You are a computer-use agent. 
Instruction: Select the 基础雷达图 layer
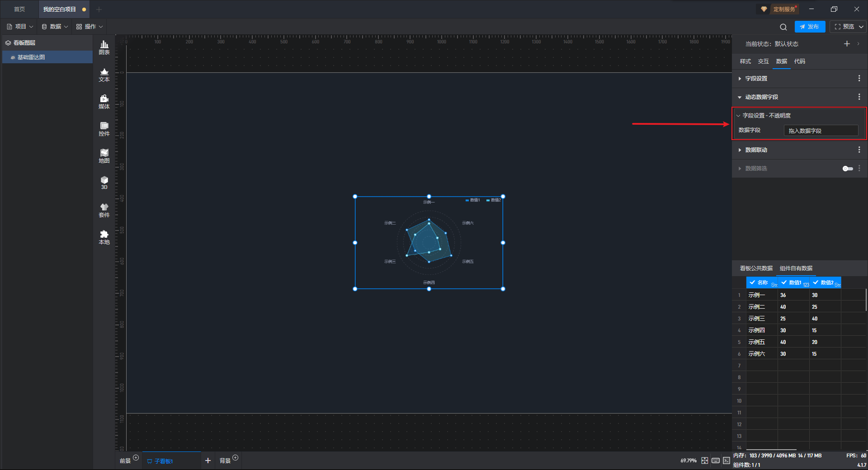[47, 57]
